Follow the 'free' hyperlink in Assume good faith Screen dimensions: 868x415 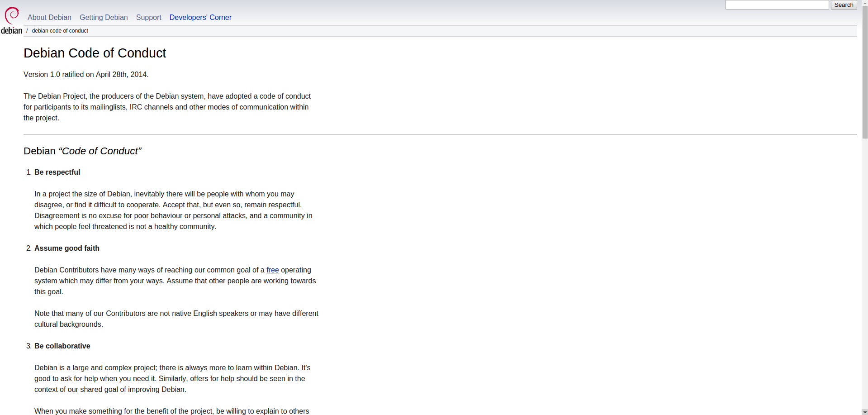pyautogui.click(x=272, y=270)
